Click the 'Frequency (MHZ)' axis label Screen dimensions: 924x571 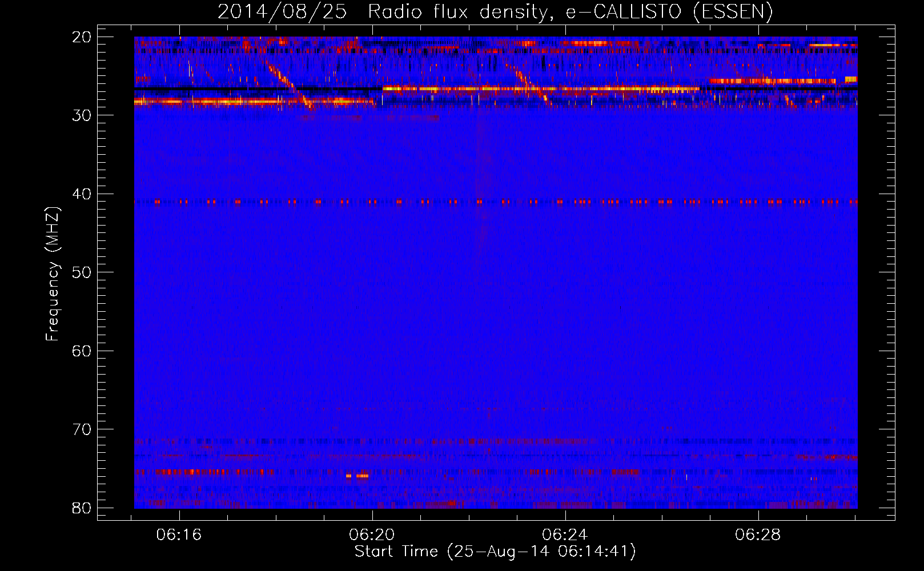click(x=53, y=274)
